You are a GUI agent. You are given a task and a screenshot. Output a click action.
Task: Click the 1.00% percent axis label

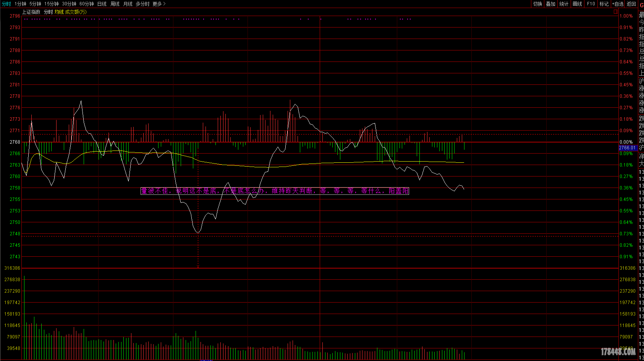[626, 16]
